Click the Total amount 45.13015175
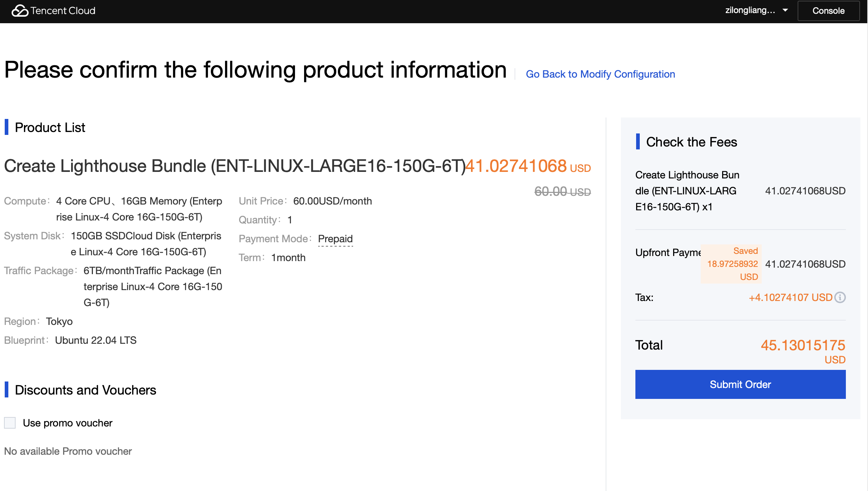The image size is (868, 491). click(x=803, y=345)
